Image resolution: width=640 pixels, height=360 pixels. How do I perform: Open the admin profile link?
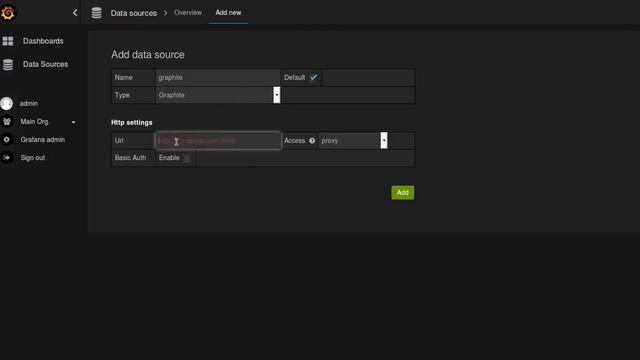pyautogui.click(x=29, y=104)
